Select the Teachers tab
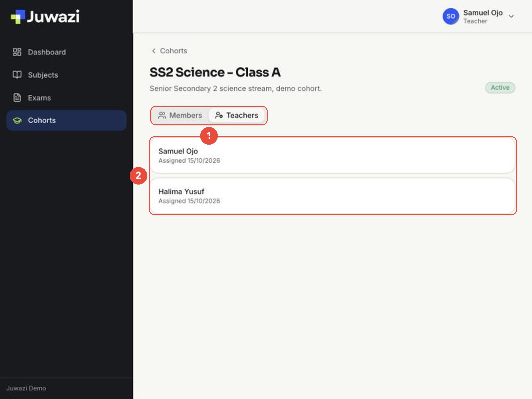Screen dimensions: 532x399 (x=236, y=115)
